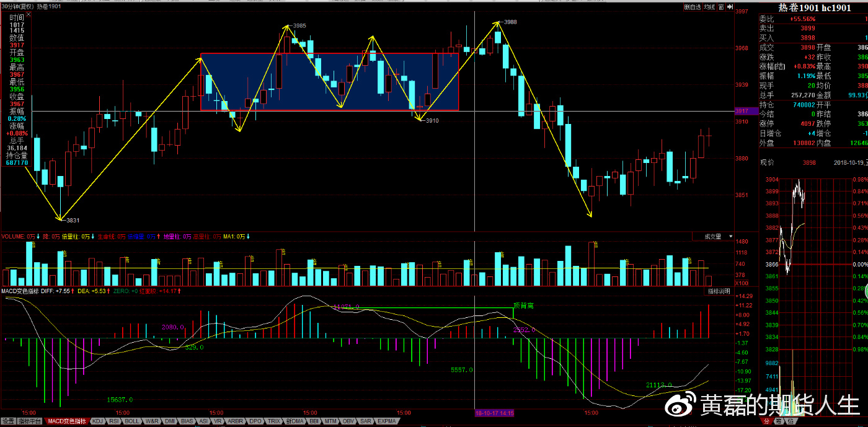Click the 卖出 price 3899
The image size is (868, 427).
808,28
